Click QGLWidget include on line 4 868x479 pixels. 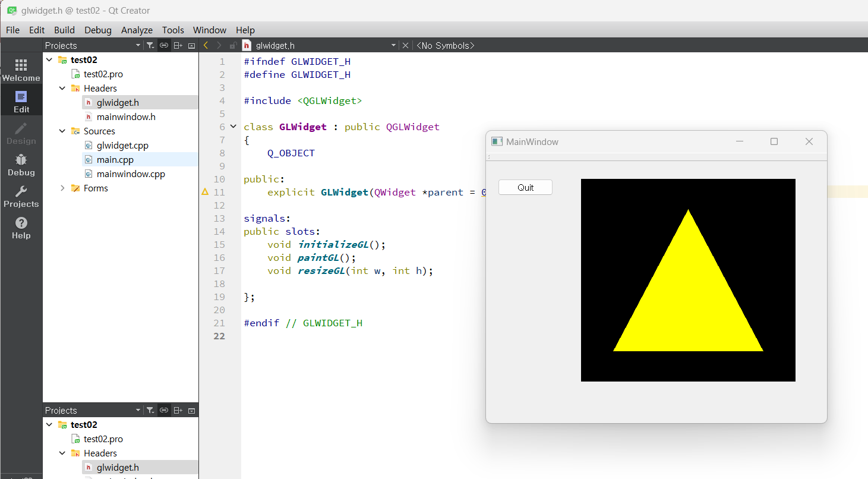330,100
